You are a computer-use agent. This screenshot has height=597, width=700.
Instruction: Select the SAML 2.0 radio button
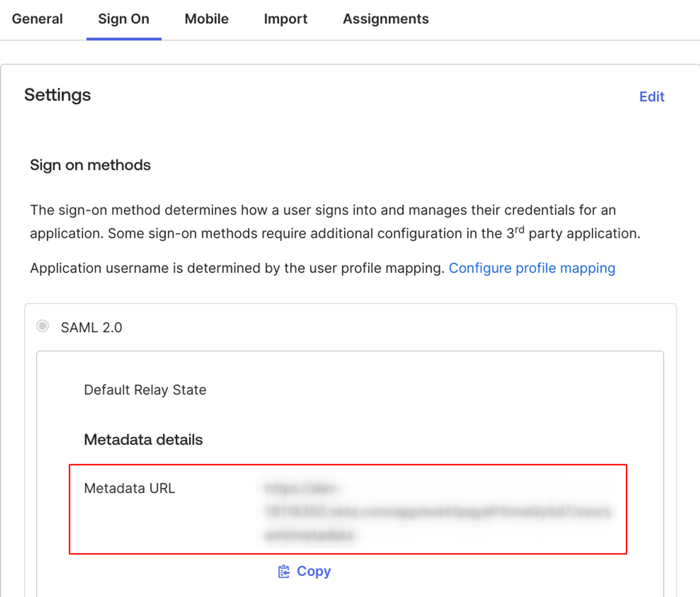pos(43,326)
